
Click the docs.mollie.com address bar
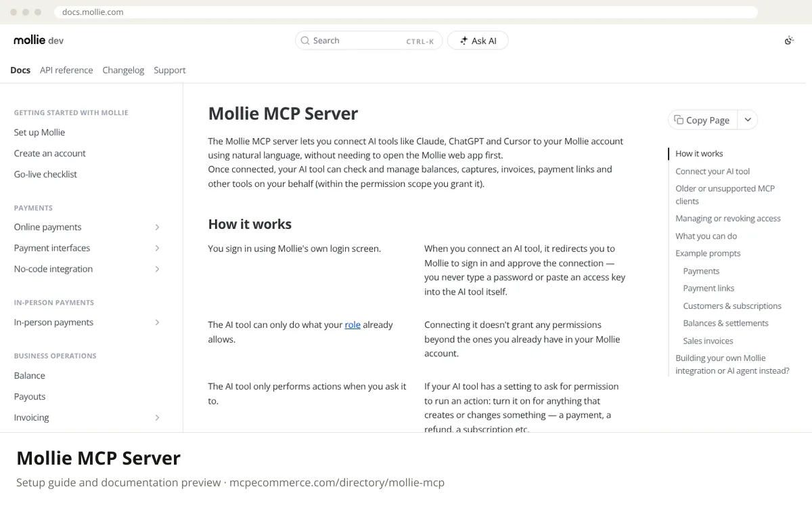tap(406, 12)
